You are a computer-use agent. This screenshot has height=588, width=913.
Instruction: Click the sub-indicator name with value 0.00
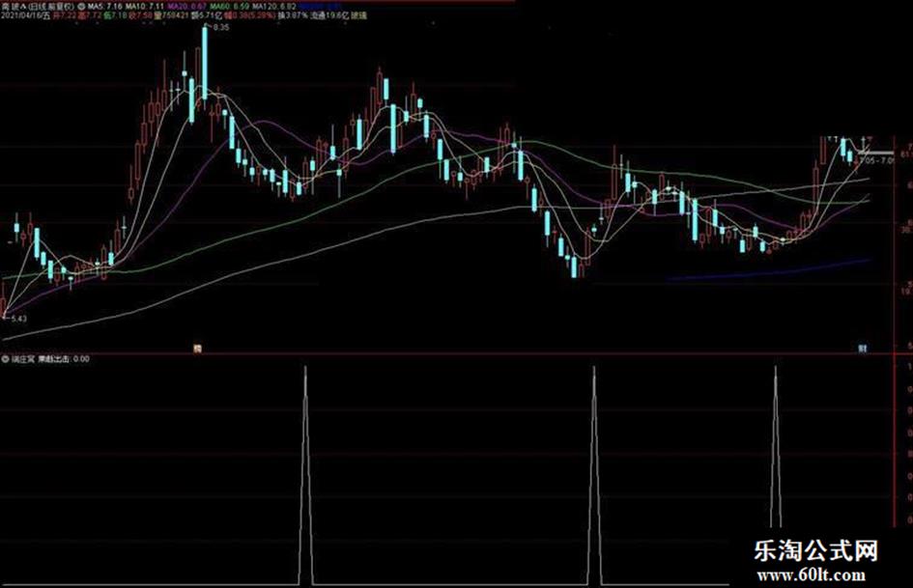50,359
